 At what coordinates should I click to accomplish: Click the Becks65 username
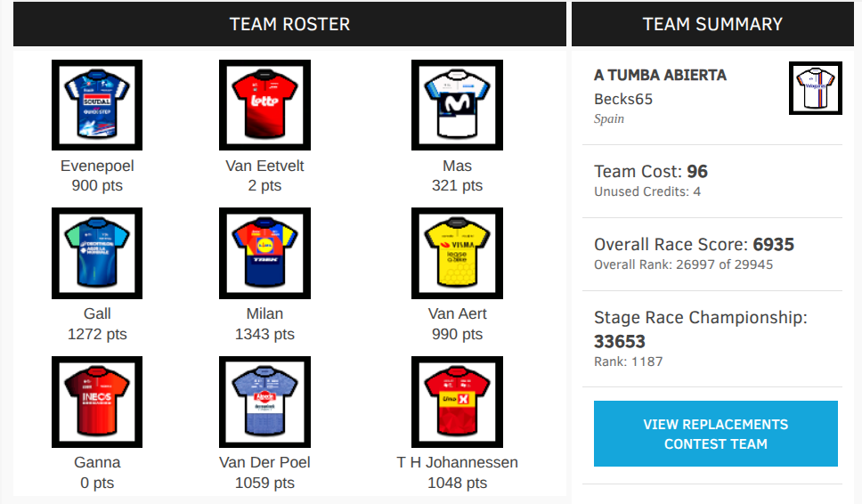(622, 100)
